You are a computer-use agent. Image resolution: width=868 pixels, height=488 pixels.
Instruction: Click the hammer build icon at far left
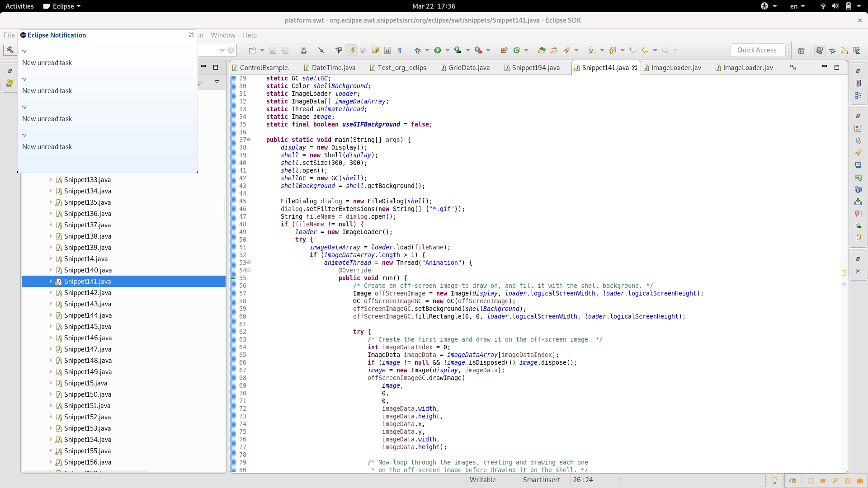tap(10, 50)
